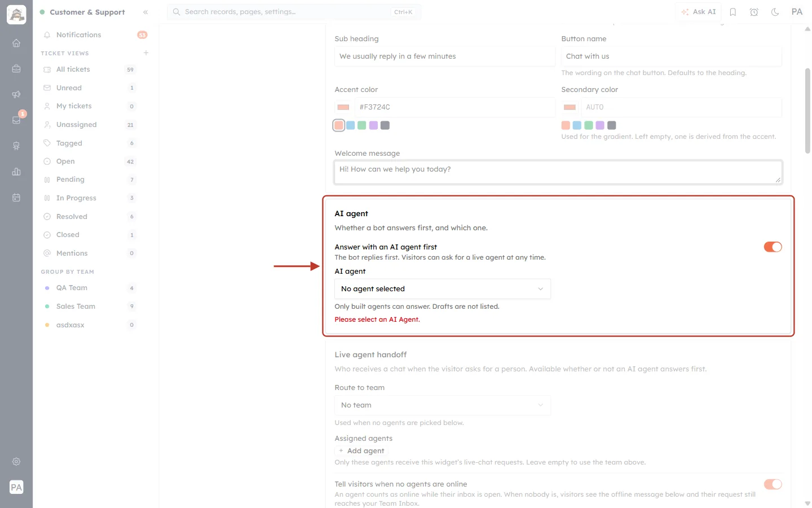
Task: Open the PA profile avatar top right
Action: 797,12
